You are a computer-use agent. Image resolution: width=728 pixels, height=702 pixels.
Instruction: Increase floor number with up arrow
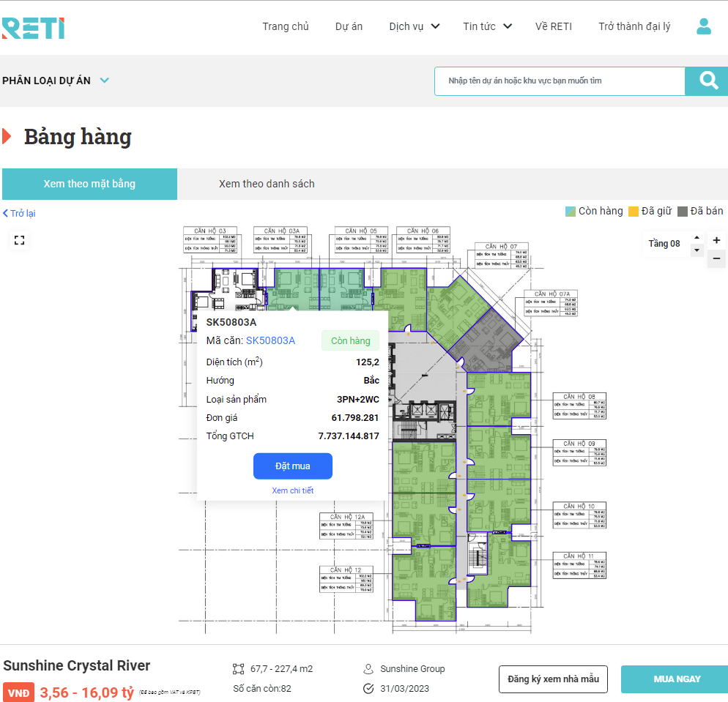point(697,238)
